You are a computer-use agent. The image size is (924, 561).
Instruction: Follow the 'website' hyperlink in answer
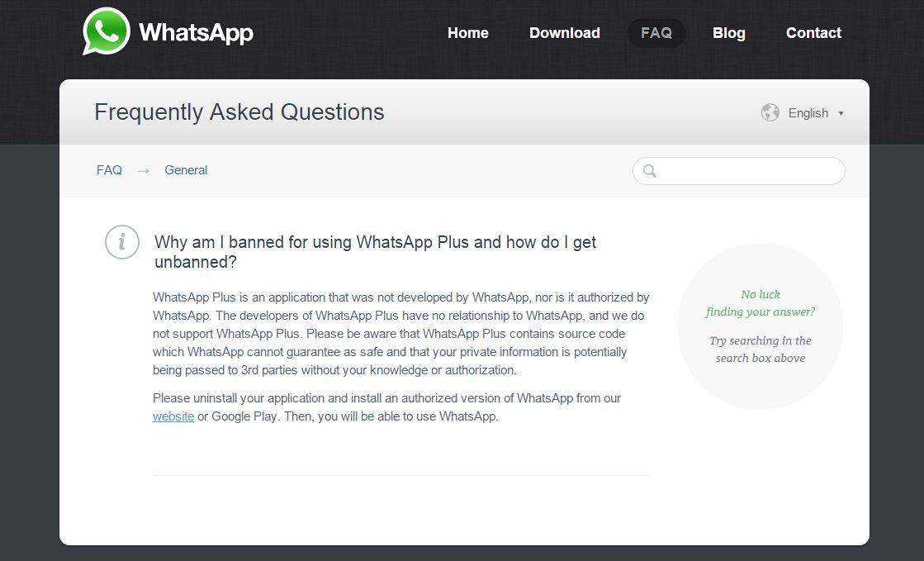173,416
